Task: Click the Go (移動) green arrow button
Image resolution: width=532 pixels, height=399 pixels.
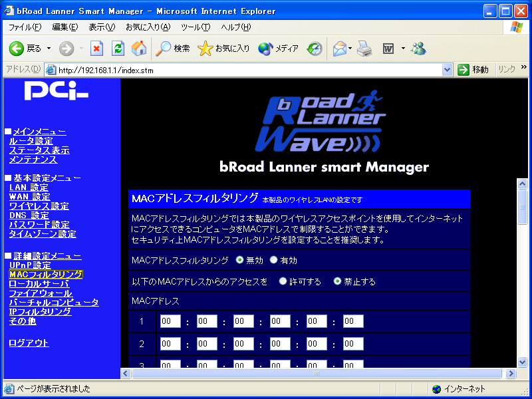Action: [x=473, y=70]
